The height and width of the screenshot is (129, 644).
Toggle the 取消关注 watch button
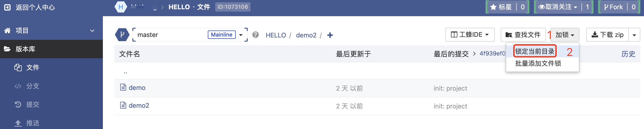coord(558,7)
